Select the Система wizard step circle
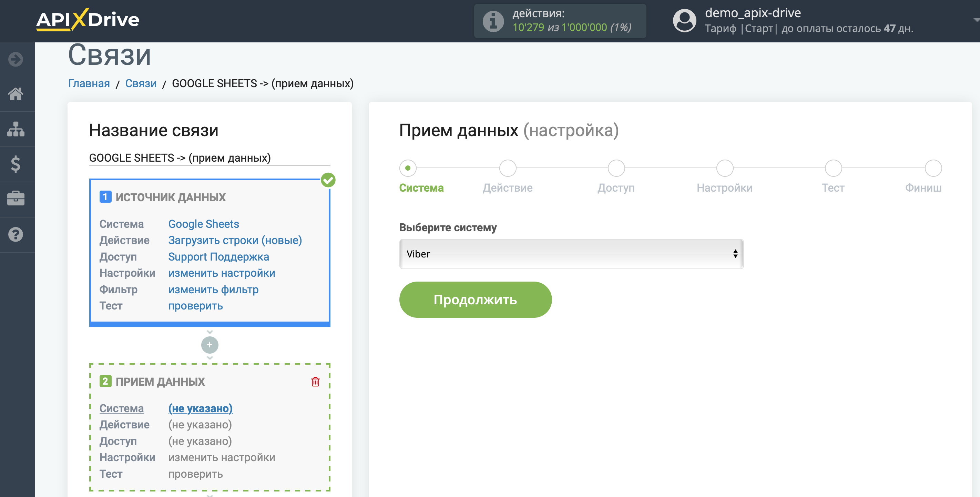 coord(408,168)
